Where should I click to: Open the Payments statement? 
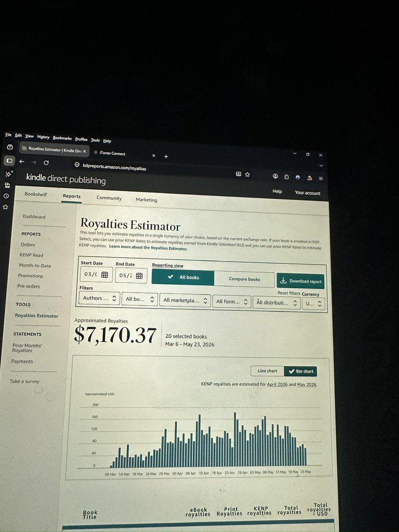click(22, 361)
